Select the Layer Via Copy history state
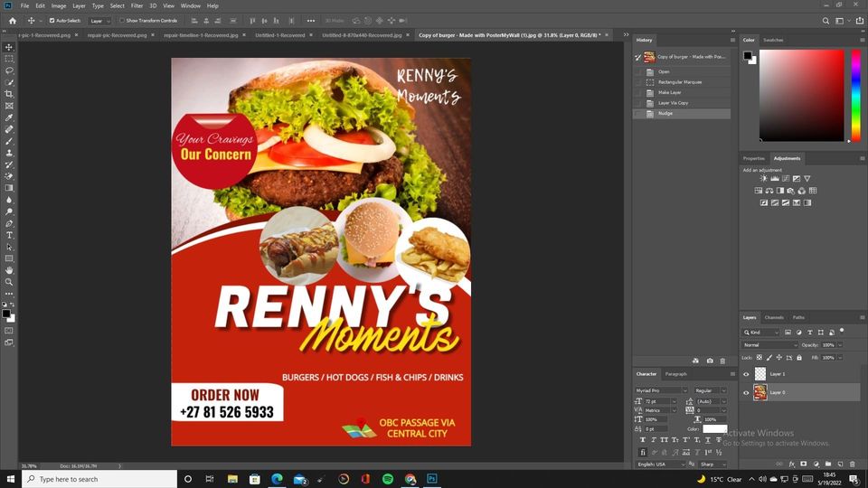 click(x=673, y=103)
